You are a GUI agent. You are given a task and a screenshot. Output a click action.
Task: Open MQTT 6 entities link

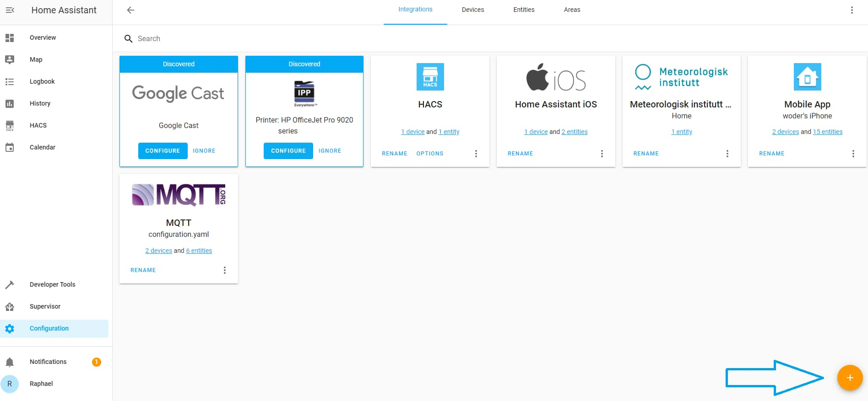[x=199, y=251]
